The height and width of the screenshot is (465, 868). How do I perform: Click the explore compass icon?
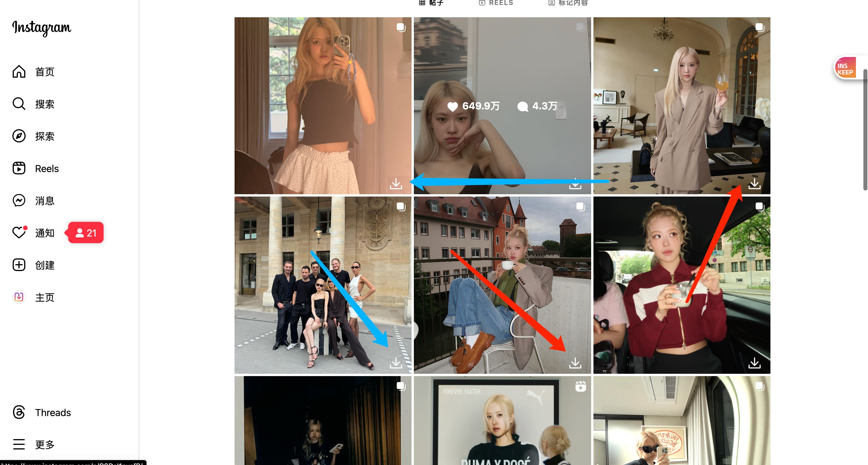(19, 136)
